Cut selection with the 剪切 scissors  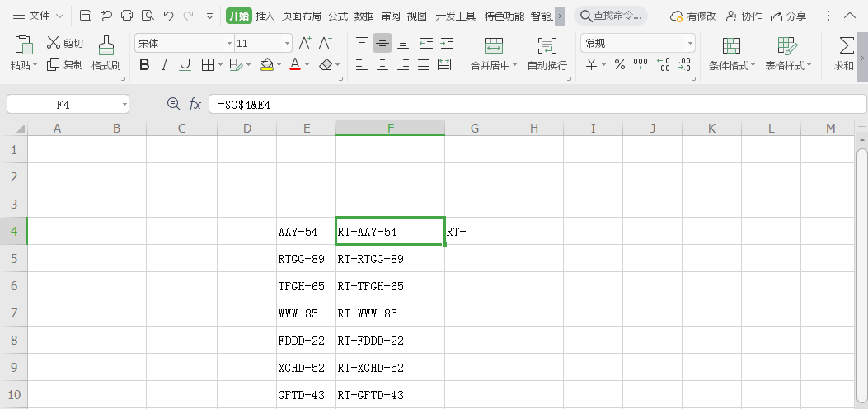click(x=65, y=43)
